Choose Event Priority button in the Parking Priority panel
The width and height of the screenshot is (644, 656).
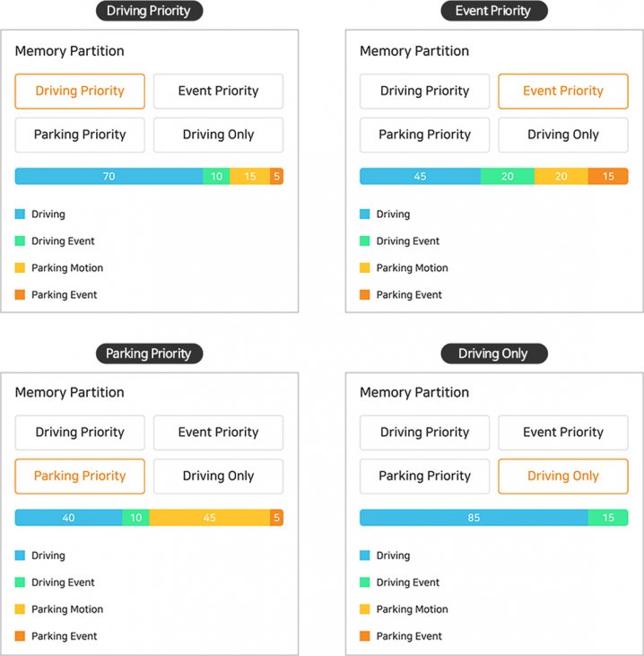pos(218,432)
